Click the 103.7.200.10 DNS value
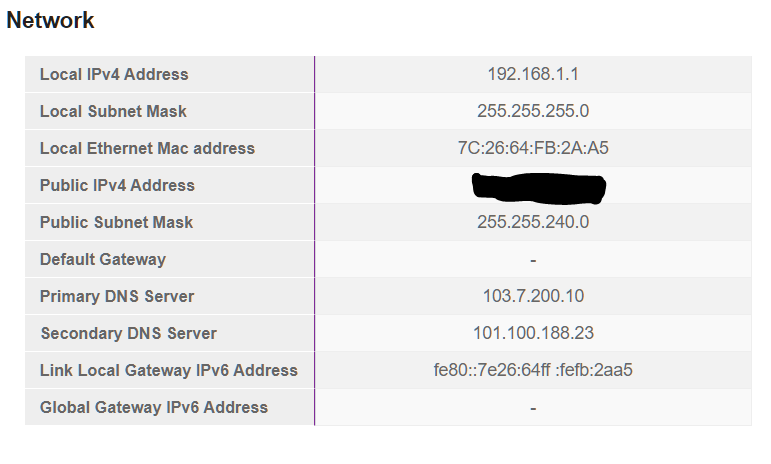Viewport: 771px width, 464px height. [x=533, y=296]
